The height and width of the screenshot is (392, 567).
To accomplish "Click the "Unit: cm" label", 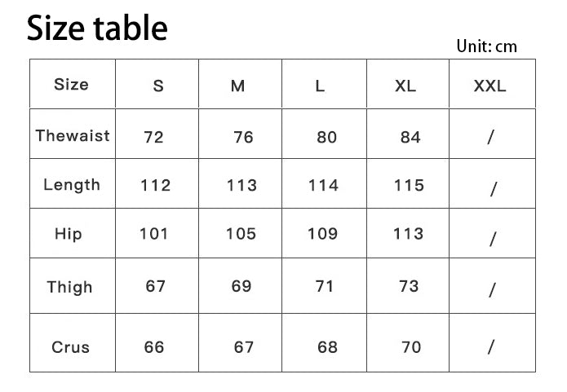I will [486, 46].
